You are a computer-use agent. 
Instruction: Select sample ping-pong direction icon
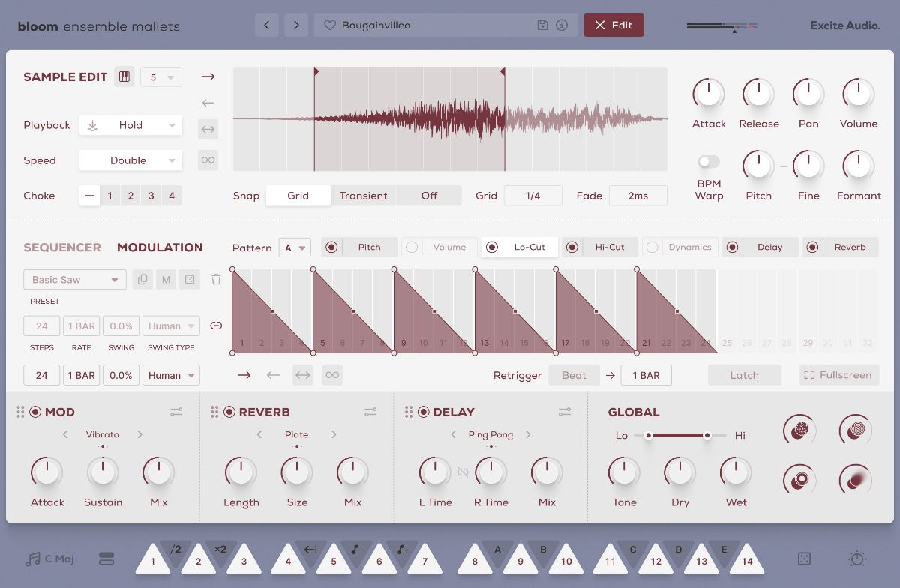pos(208,130)
